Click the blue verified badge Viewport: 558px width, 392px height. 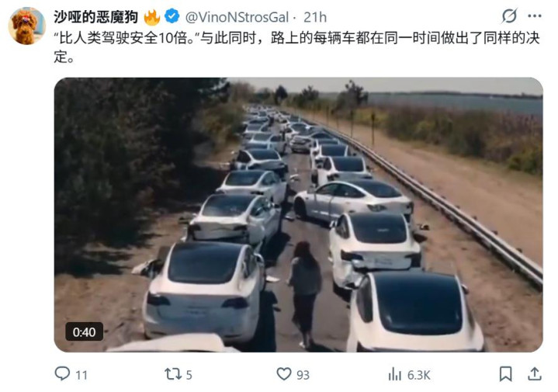pyautogui.click(x=172, y=16)
